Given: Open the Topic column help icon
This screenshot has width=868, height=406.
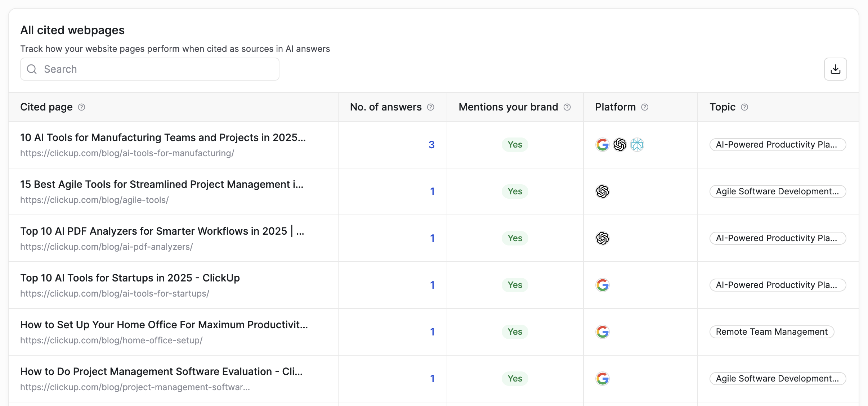Looking at the screenshot, I should point(744,107).
